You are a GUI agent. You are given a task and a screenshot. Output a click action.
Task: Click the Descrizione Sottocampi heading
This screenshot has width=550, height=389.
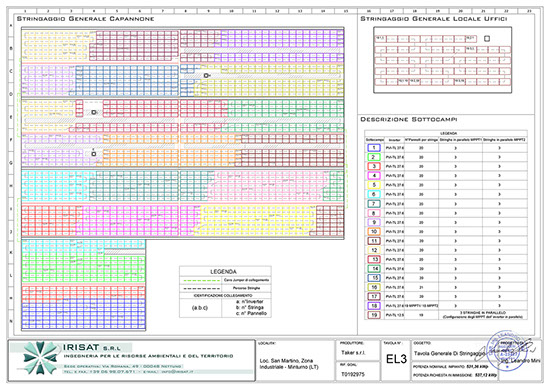(x=409, y=119)
